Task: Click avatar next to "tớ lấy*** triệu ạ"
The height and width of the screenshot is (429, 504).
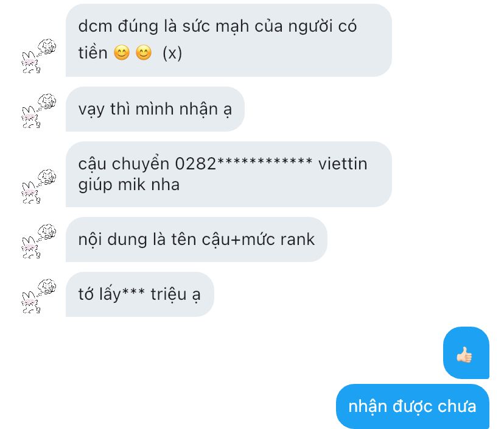Action: tap(38, 296)
